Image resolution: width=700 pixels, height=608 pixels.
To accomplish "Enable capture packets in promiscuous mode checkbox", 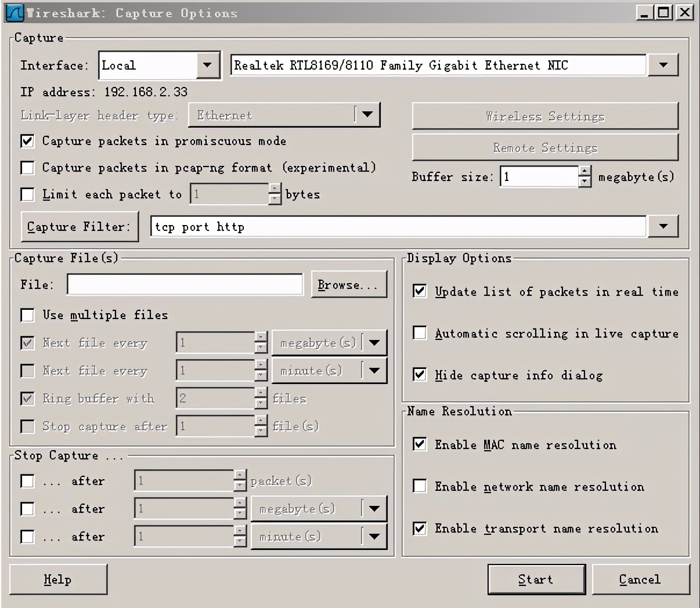I will tap(27, 141).
